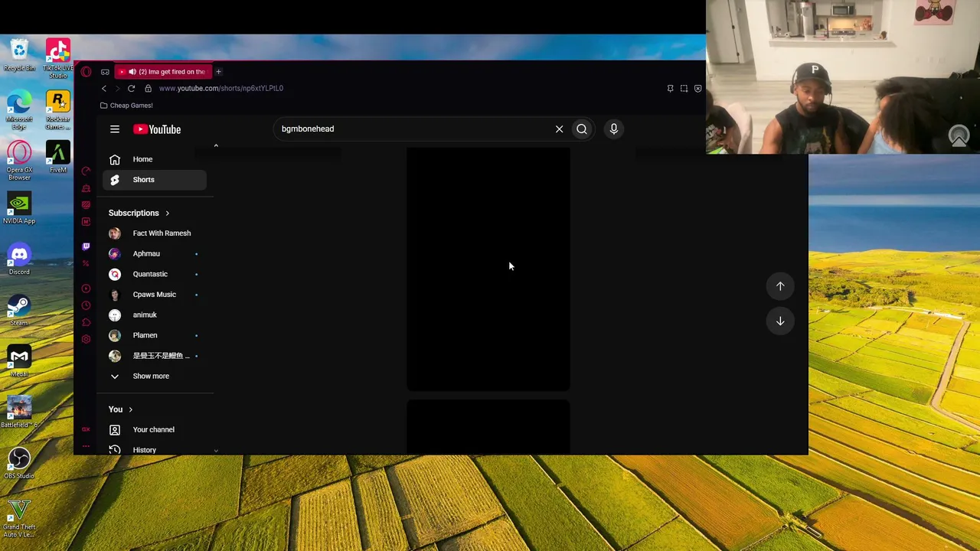Screen dimensions: 980x551
Task: Open Twitch in the Opera sidebar
Action: 86,246
